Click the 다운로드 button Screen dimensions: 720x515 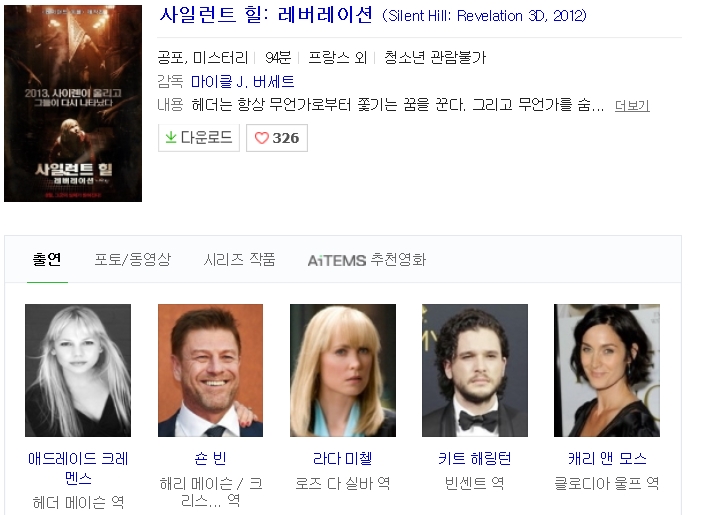(x=199, y=138)
